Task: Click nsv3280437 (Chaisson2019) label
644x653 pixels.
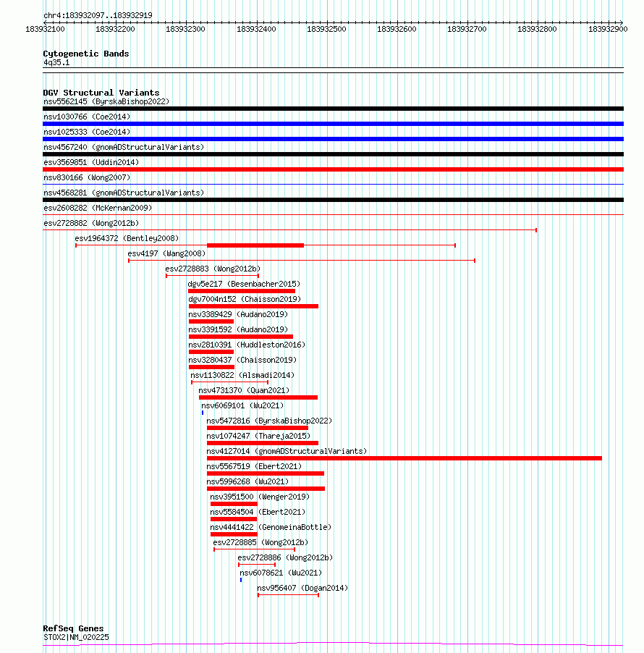Action: [242, 360]
